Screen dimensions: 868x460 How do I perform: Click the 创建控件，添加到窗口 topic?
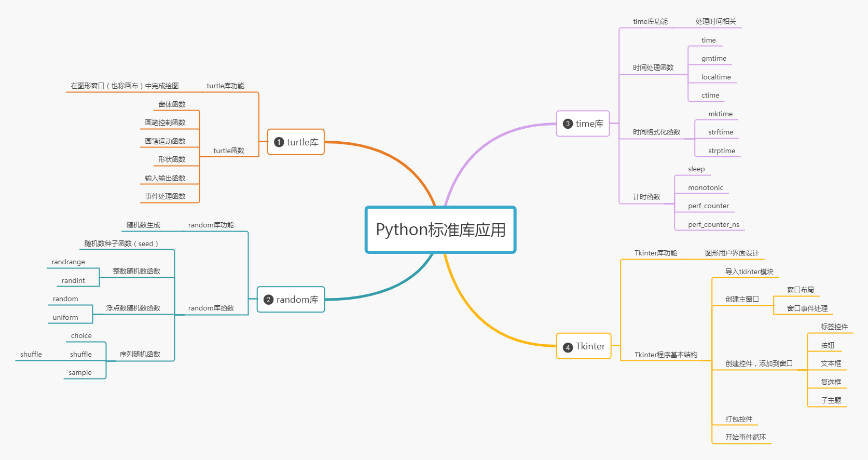(x=759, y=363)
